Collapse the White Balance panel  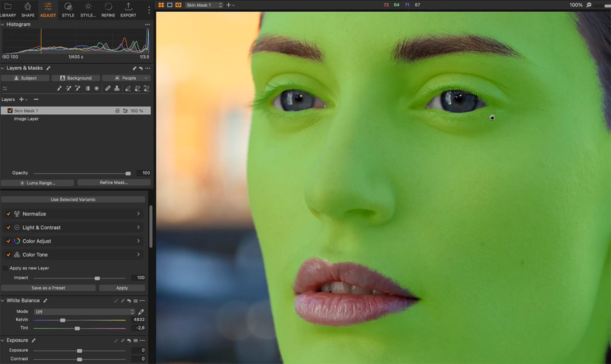pos(3,301)
